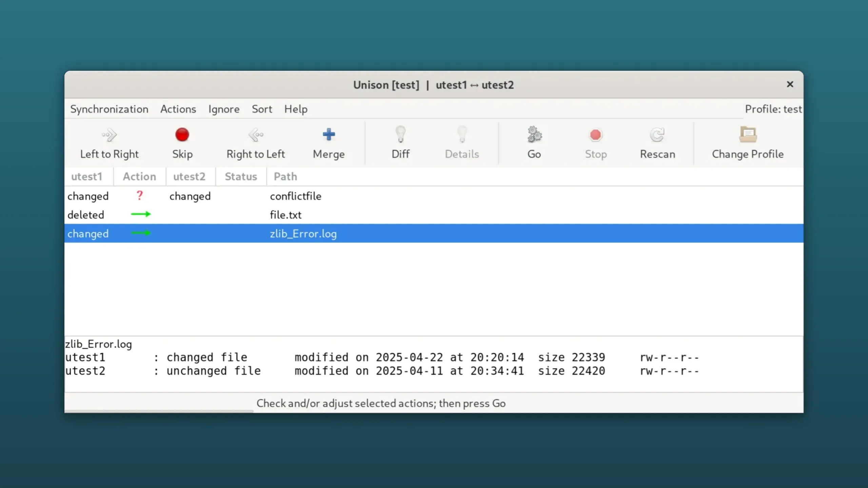Click the Go gears icon
The height and width of the screenshot is (488, 868).
pos(534,135)
